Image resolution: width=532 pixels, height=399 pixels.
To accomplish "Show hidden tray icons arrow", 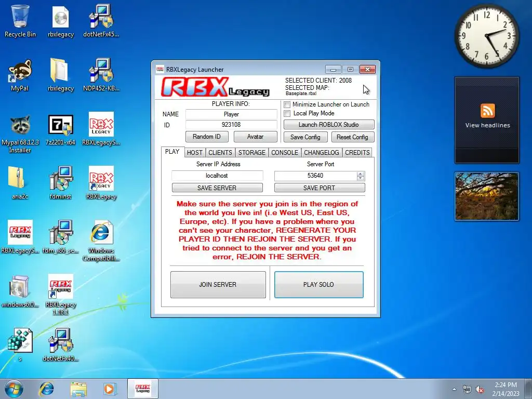I will tap(454, 389).
